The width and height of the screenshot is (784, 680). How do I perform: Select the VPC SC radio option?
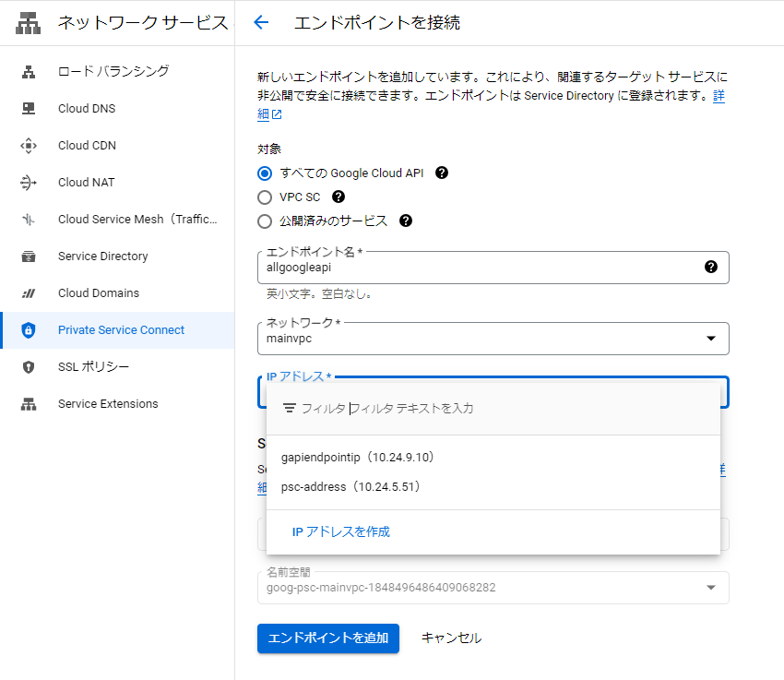pyautogui.click(x=266, y=197)
